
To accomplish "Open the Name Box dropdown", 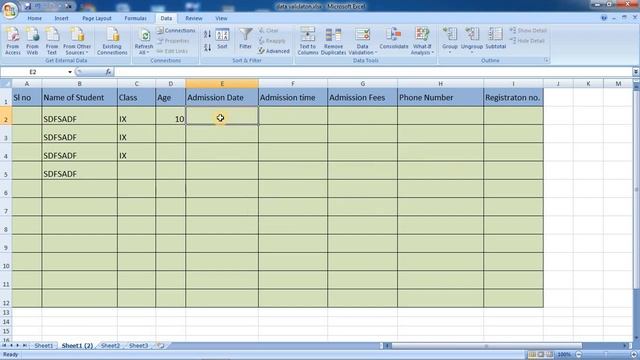I will coord(70,72).
